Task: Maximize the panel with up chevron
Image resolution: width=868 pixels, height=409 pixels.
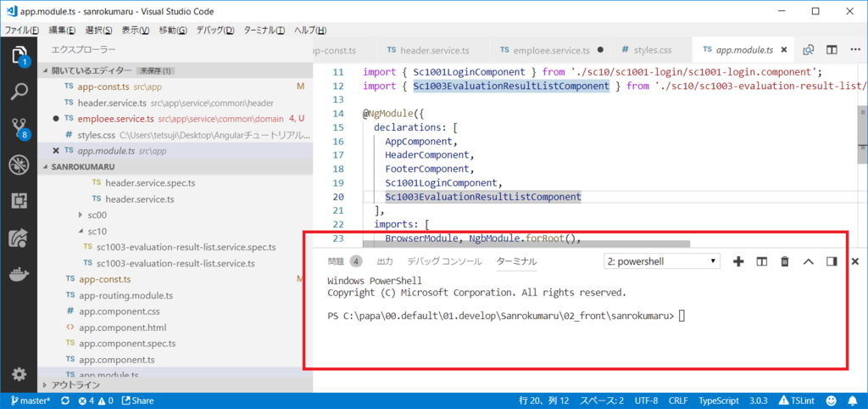Action: pos(808,261)
